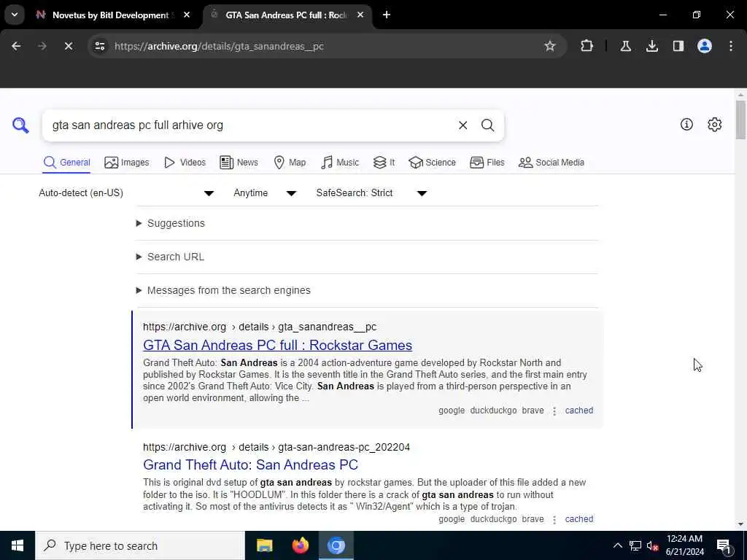Switch to Images search category

coord(127,163)
